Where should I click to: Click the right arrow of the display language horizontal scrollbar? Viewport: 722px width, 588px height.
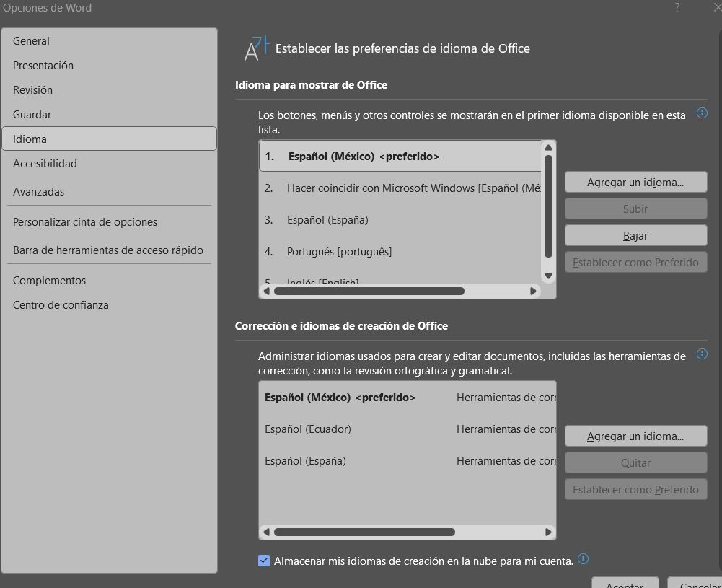(533, 291)
